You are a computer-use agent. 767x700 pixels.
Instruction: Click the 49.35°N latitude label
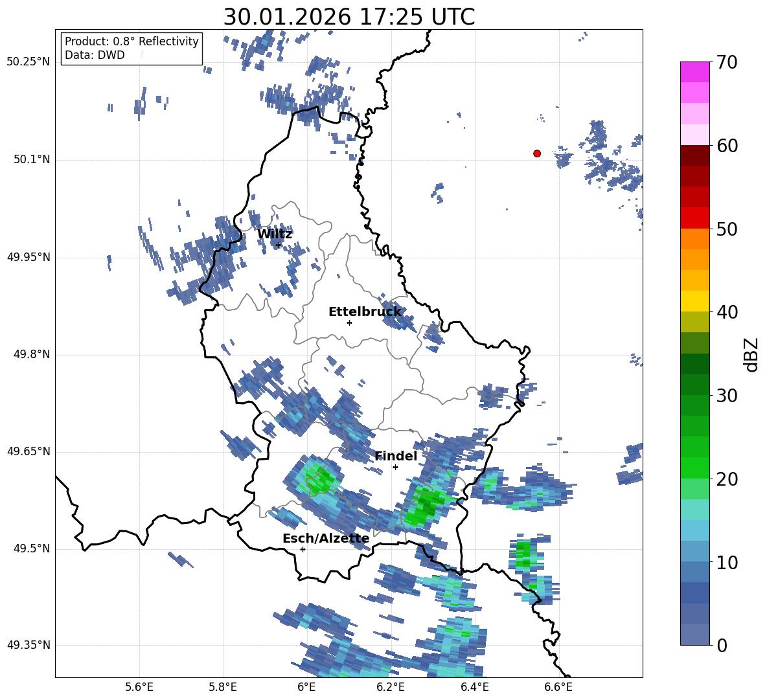(x=29, y=645)
